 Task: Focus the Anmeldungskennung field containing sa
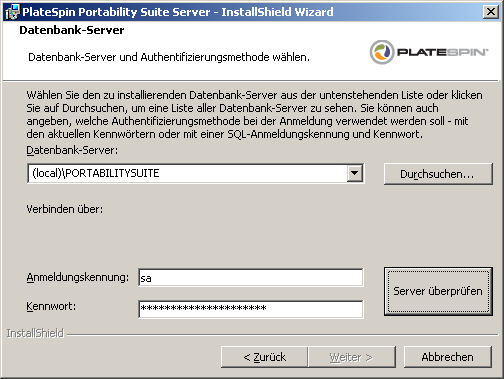coord(251,278)
